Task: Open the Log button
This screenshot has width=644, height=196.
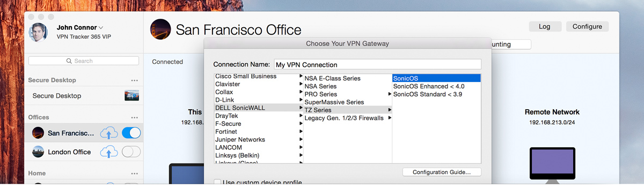Action: tap(544, 27)
